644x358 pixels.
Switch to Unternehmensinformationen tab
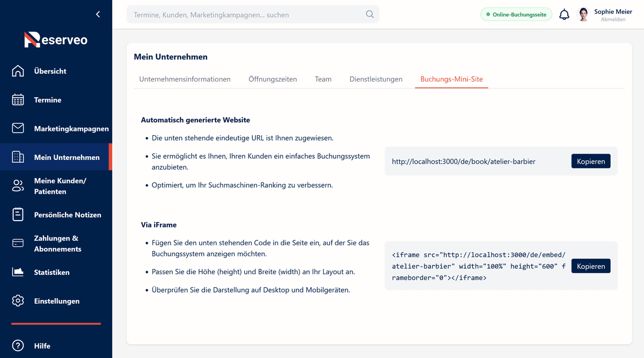click(185, 79)
